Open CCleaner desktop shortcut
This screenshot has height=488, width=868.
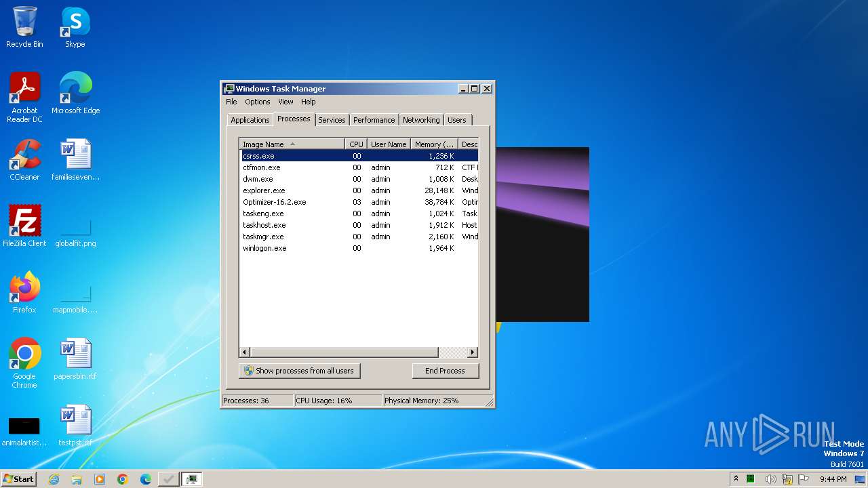24,160
